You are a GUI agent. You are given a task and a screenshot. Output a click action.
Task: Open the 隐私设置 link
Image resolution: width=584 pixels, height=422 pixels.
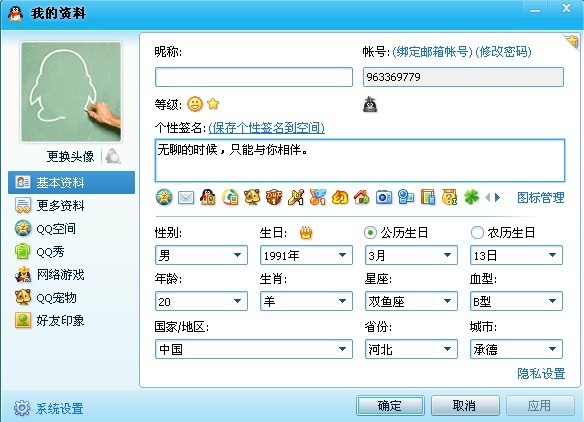pyautogui.click(x=541, y=374)
